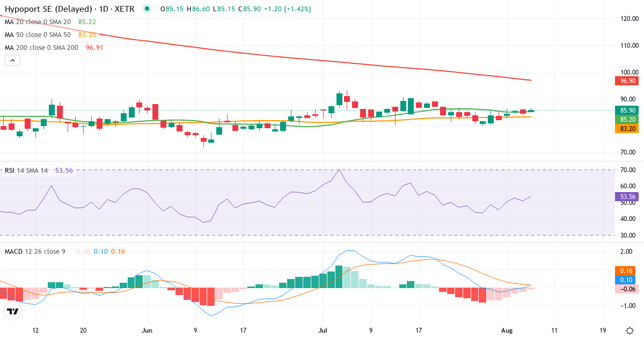Click the Aug date on time axis

[x=506, y=330]
